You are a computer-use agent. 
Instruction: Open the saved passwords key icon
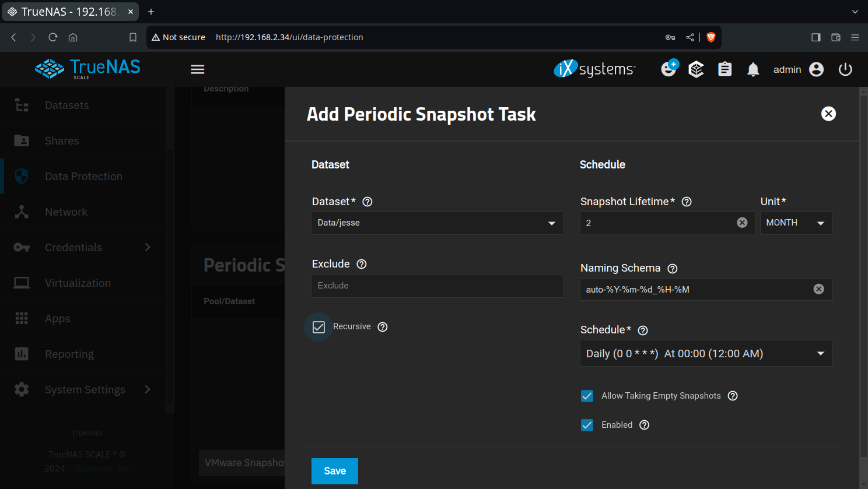click(x=670, y=37)
